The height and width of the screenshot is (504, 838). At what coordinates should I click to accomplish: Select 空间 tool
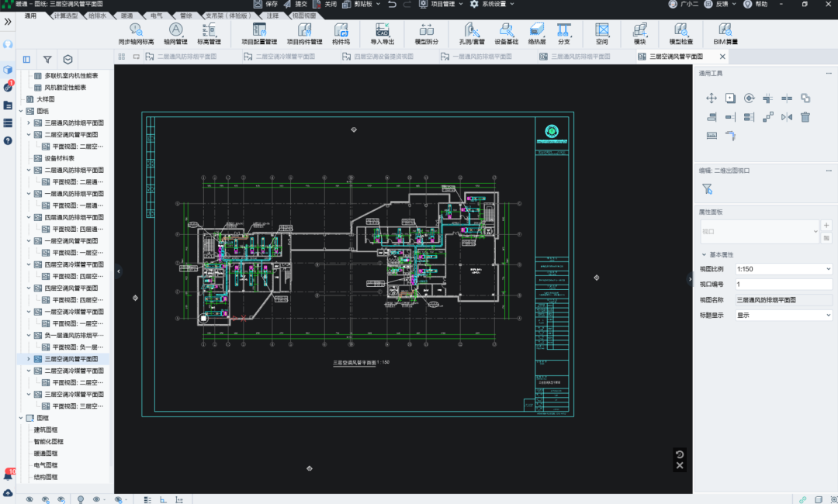coord(602,33)
